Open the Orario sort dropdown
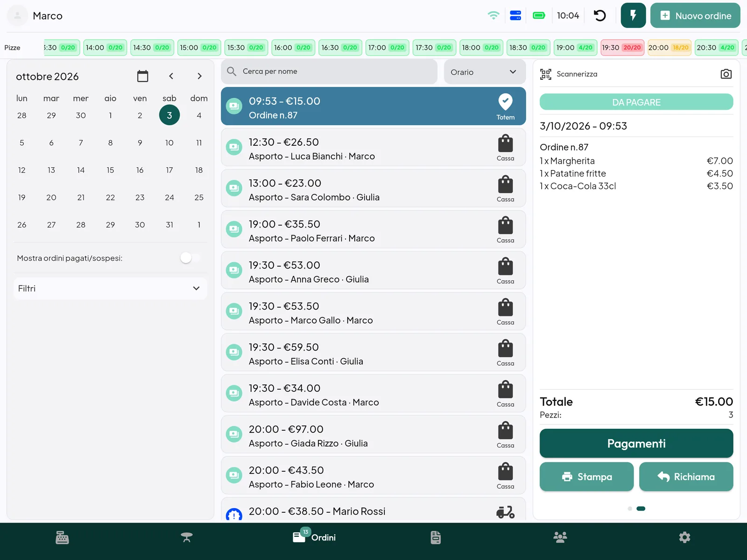Screen dimensions: 747x560 [485, 72]
